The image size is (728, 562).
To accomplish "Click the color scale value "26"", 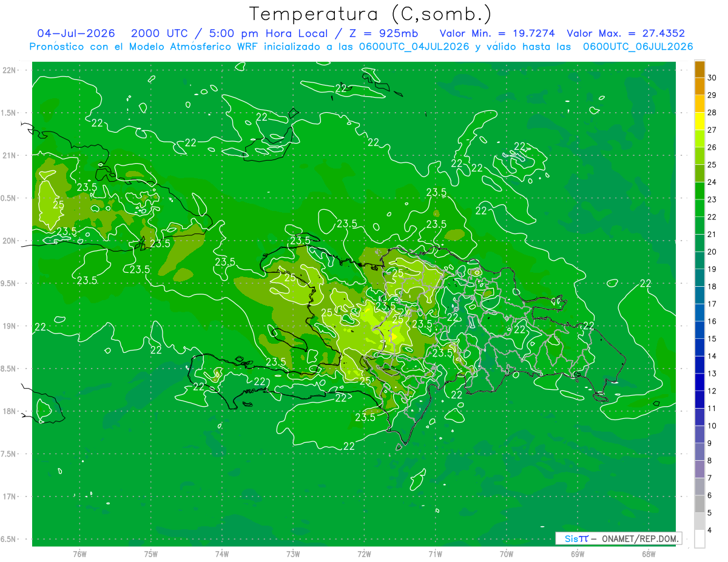I will pyautogui.click(x=712, y=147).
